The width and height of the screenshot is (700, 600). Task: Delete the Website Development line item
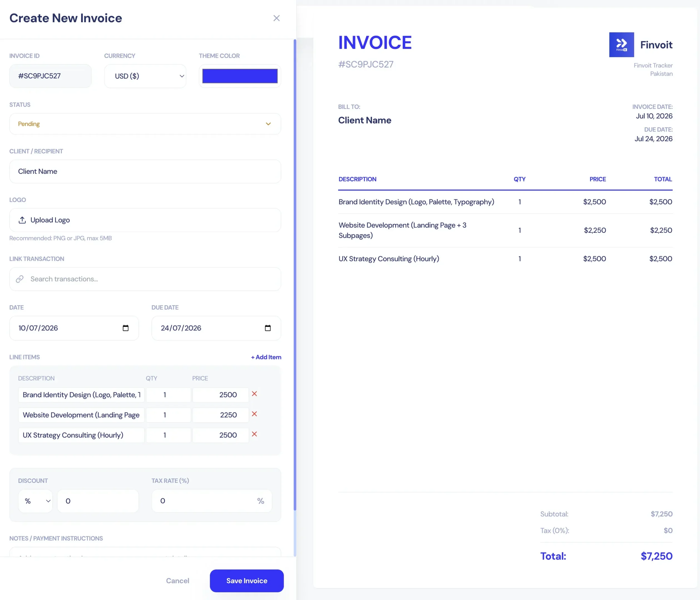coord(254,414)
